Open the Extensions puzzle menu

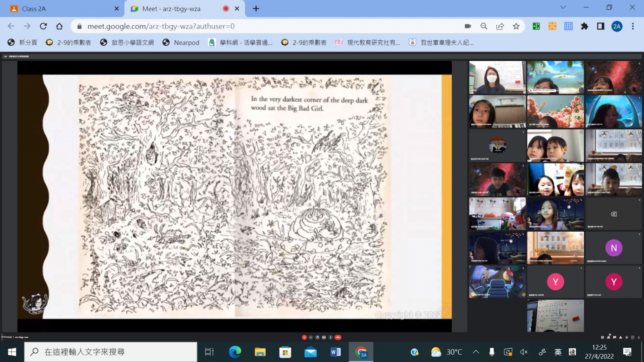pos(585,26)
